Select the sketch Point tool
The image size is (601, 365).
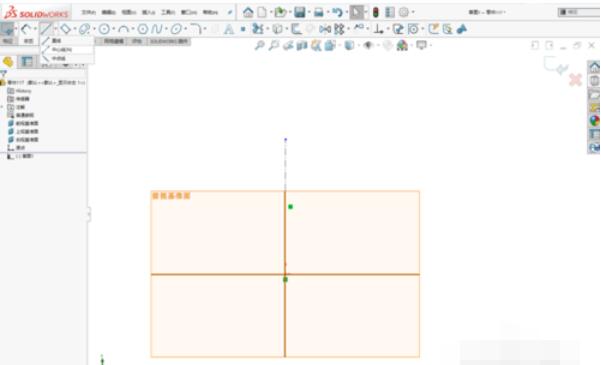(243, 29)
